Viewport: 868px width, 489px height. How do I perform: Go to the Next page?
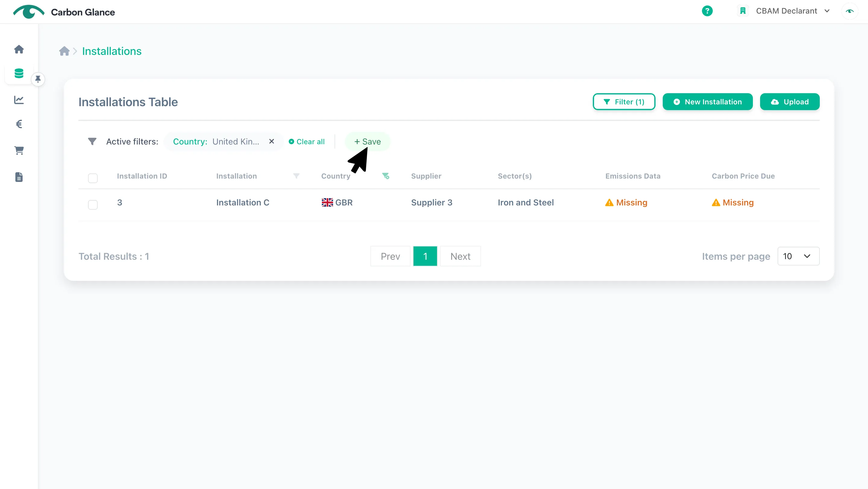[460, 256]
